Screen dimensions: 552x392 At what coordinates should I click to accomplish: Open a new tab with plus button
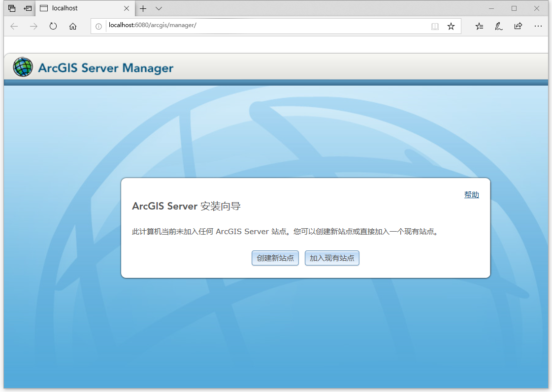pos(143,8)
